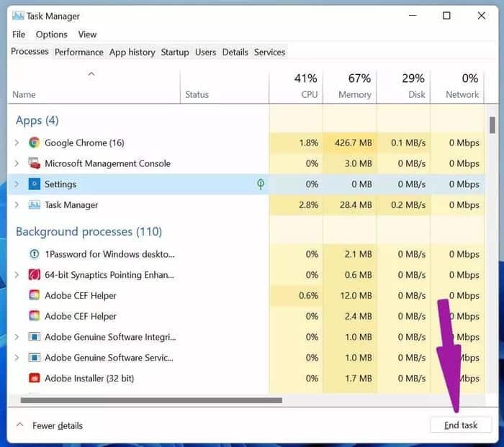This screenshot has width=504, height=447.
Task: Click the Task Manager row icon
Action: point(34,204)
